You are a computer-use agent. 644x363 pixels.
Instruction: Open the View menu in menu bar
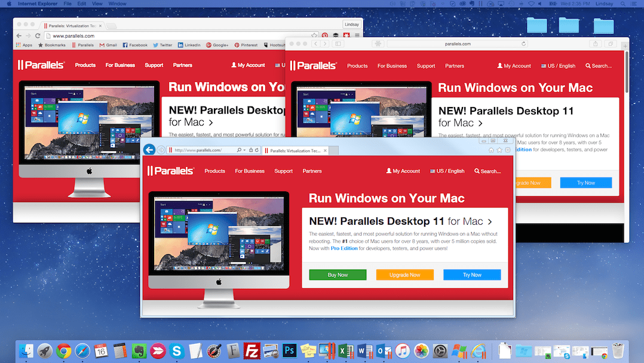click(x=97, y=4)
